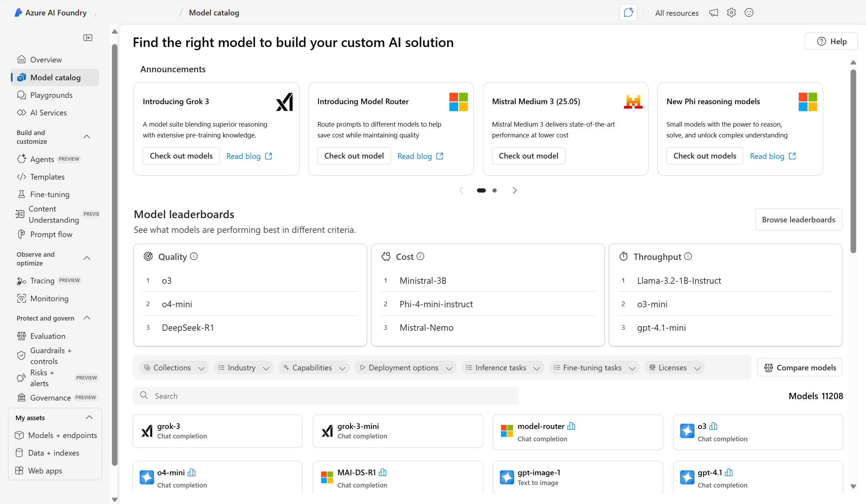866x504 pixels.
Task: Click the Microsoft logo on Phi reasoning card
Action: coord(808,102)
